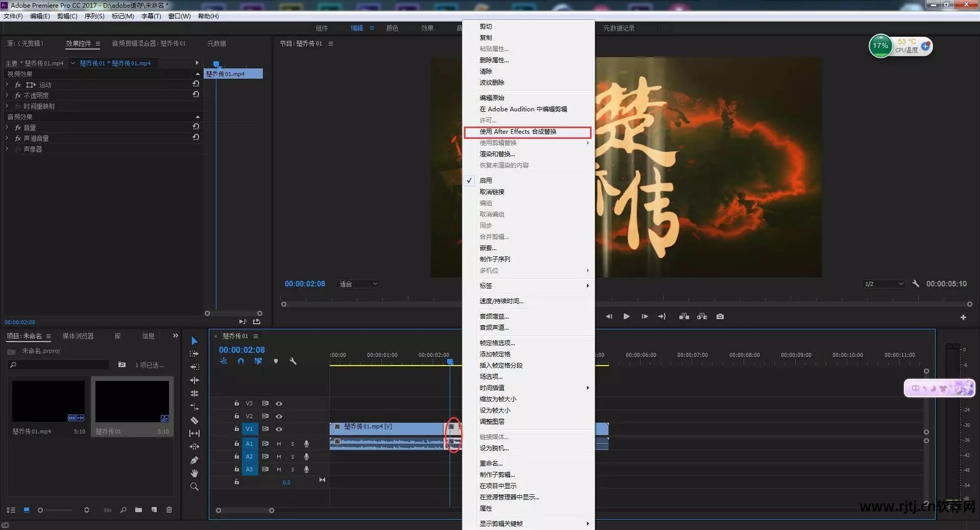
Task: Open the 颜色 workspace
Action: [x=392, y=28]
